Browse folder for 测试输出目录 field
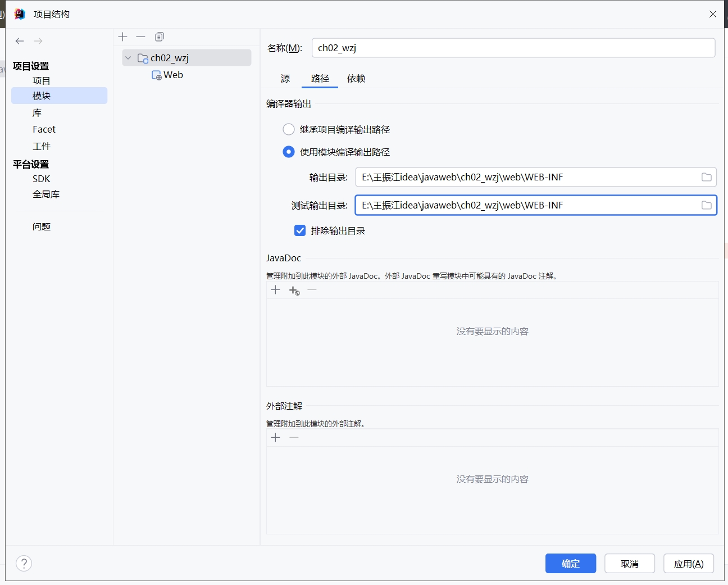 (x=706, y=206)
